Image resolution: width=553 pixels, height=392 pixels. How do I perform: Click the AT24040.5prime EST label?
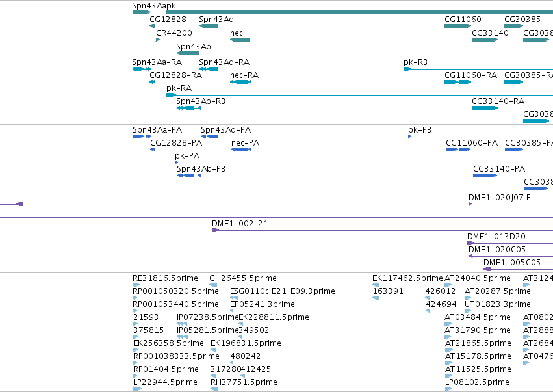point(478,278)
